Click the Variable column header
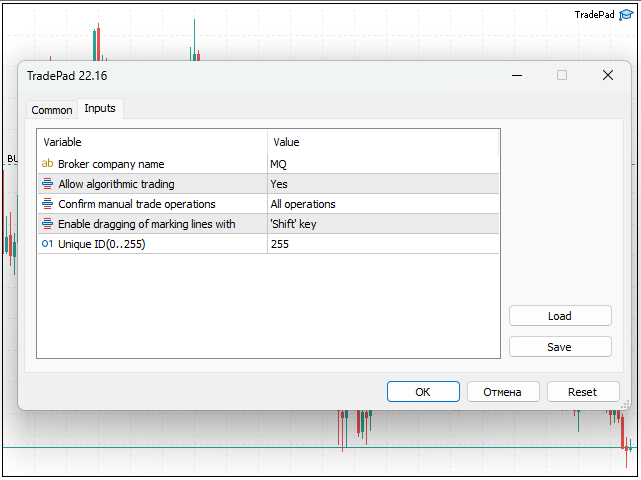641x480 pixels. pyautogui.click(x=152, y=142)
